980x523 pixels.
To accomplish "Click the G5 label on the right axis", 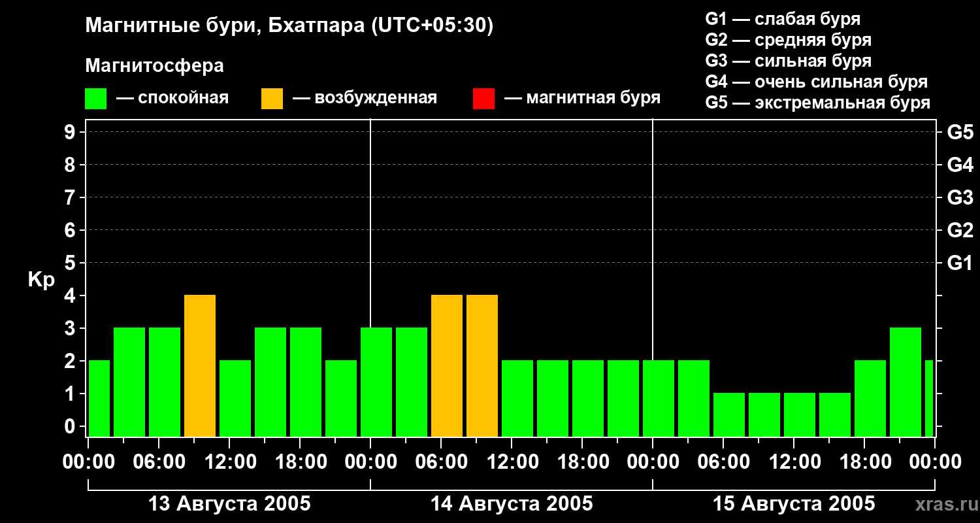I will 960,133.
